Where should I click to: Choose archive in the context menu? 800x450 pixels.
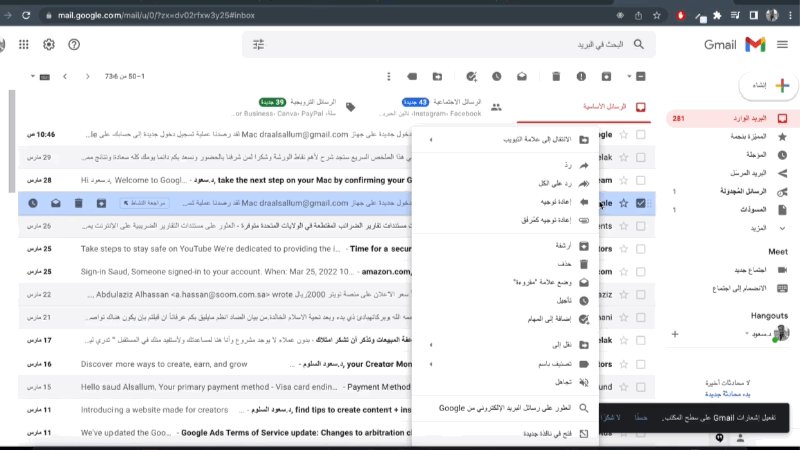pyautogui.click(x=505, y=246)
